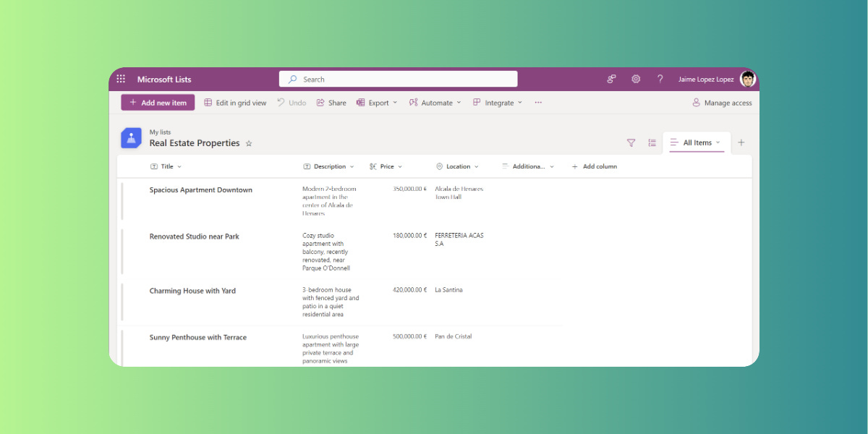Expand the Export dropdown
This screenshot has height=434, width=868.
[x=377, y=102]
